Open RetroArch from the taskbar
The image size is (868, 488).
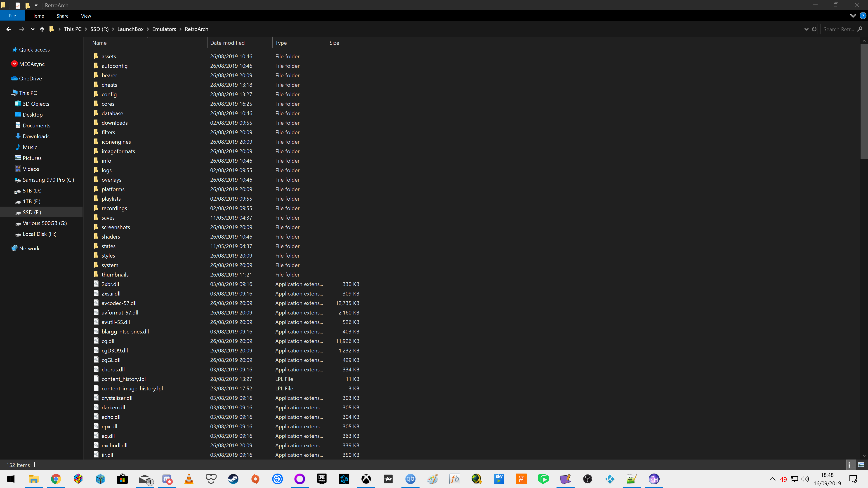(x=389, y=479)
